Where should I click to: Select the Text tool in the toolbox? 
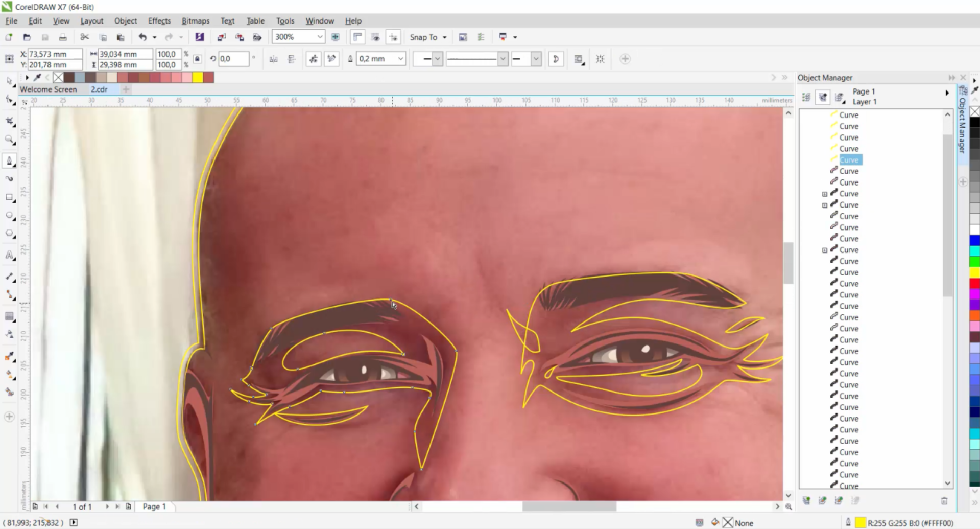click(x=9, y=255)
